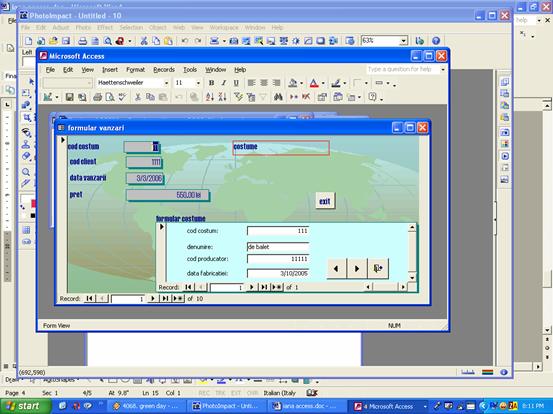Click the form View icon in Access toolbar
Image resolution: width=553 pixels, height=414 pixels.
click(x=47, y=97)
